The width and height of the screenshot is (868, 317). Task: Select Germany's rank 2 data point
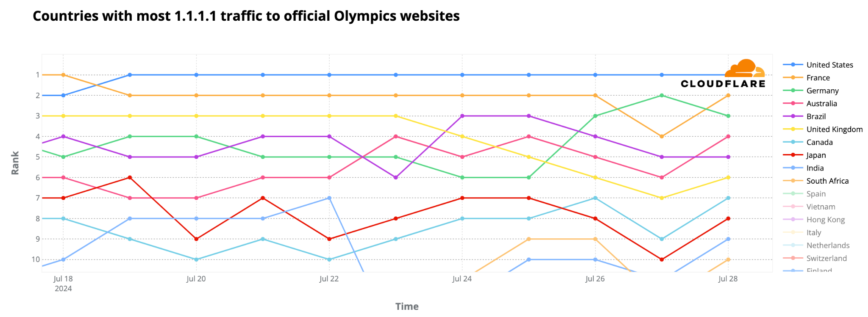tap(662, 95)
